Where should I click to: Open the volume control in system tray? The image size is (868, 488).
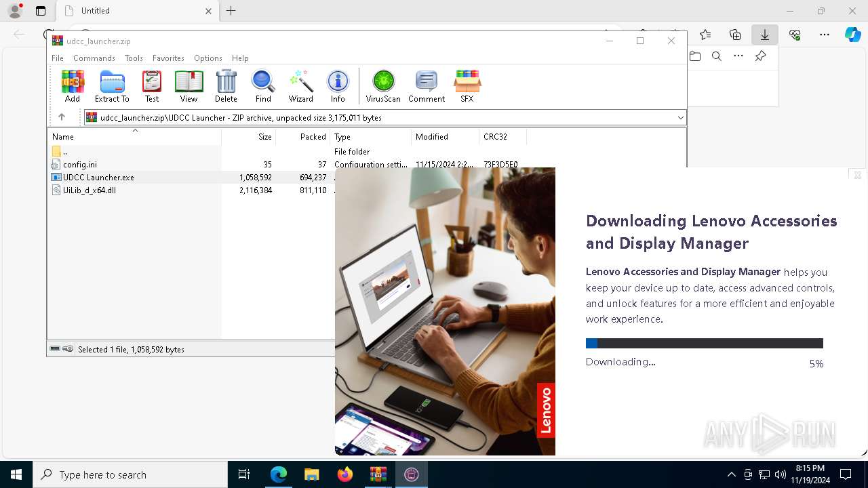click(781, 474)
